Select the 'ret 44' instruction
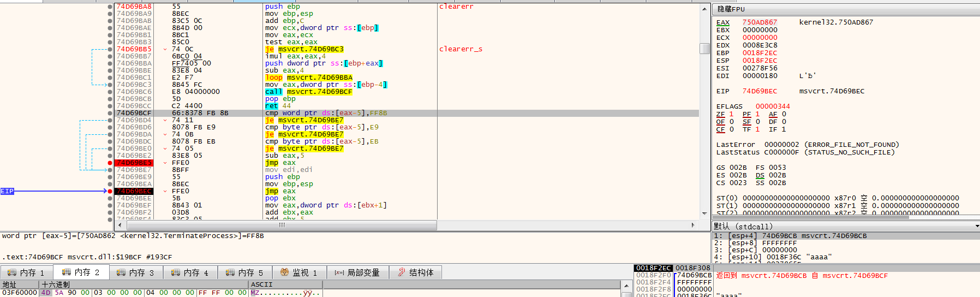This screenshot has width=980, height=297. tap(278, 106)
